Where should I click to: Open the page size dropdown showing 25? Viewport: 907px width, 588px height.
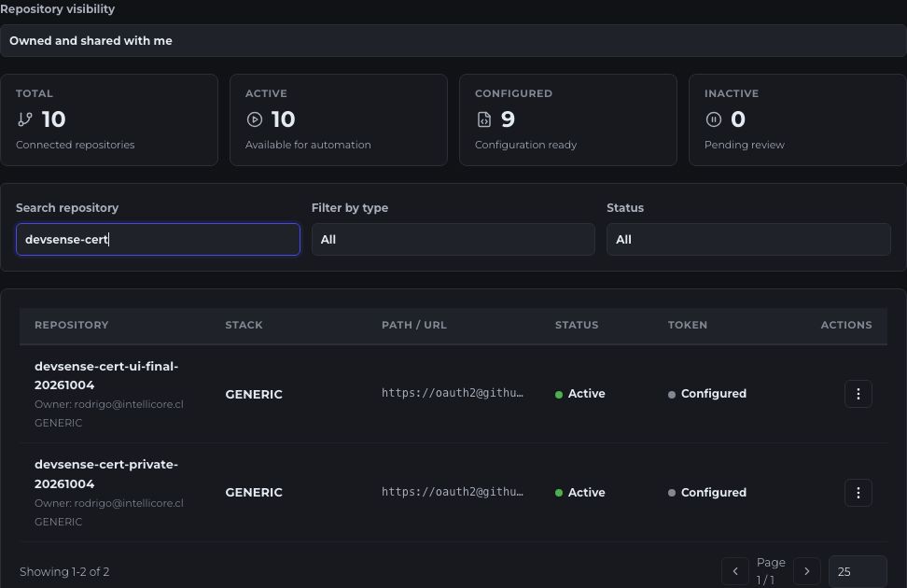click(858, 571)
